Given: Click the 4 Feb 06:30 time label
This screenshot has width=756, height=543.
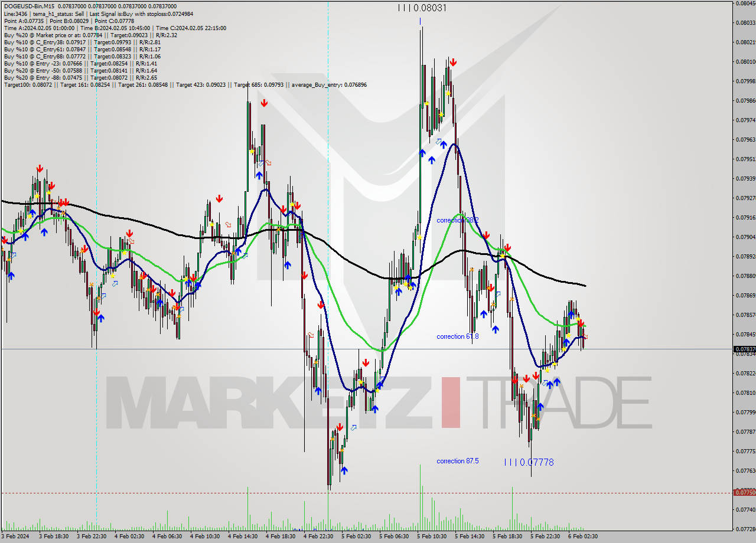Looking at the screenshot, I should tap(167, 537).
